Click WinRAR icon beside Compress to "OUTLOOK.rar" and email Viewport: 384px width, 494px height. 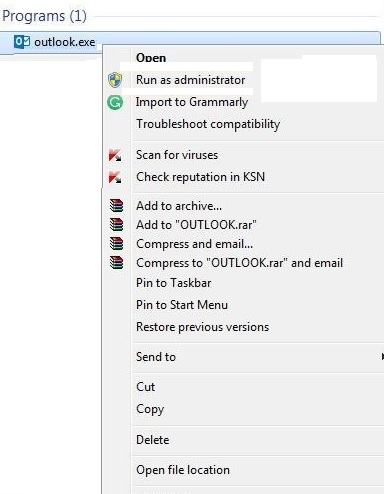[x=116, y=263]
